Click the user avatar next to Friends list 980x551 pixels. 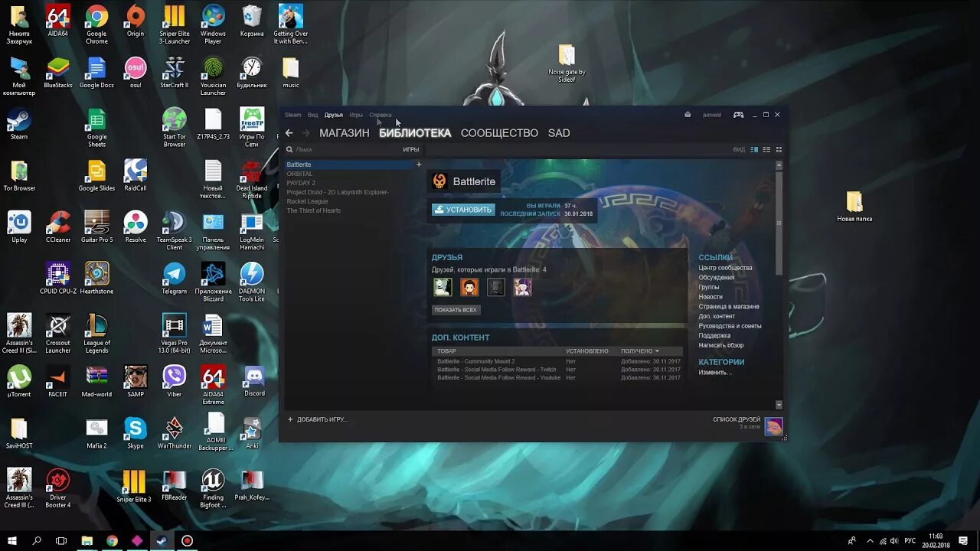pyautogui.click(x=773, y=426)
